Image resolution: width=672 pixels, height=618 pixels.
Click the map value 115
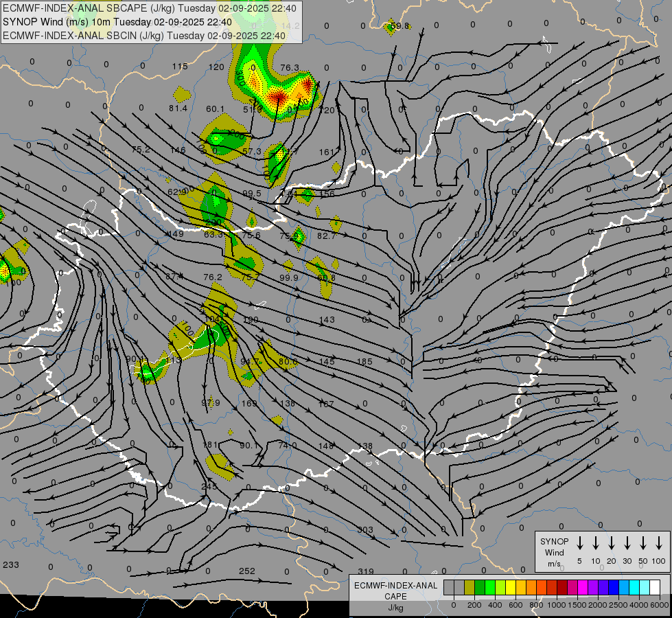(x=180, y=67)
